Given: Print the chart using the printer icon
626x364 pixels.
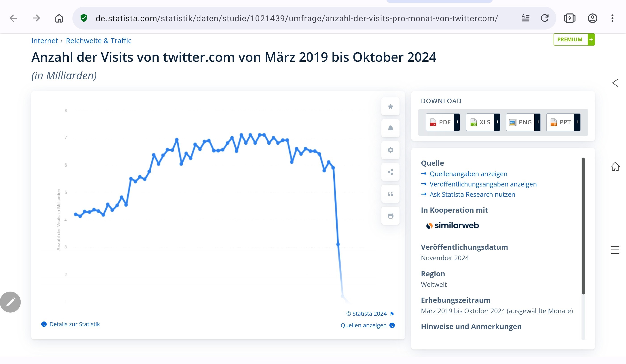Looking at the screenshot, I should click(x=390, y=216).
